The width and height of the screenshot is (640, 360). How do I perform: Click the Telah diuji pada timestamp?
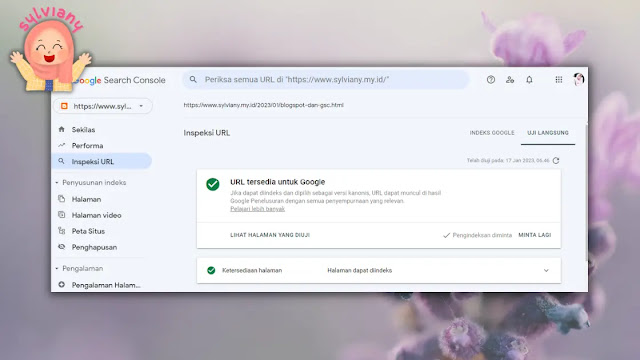(508, 160)
